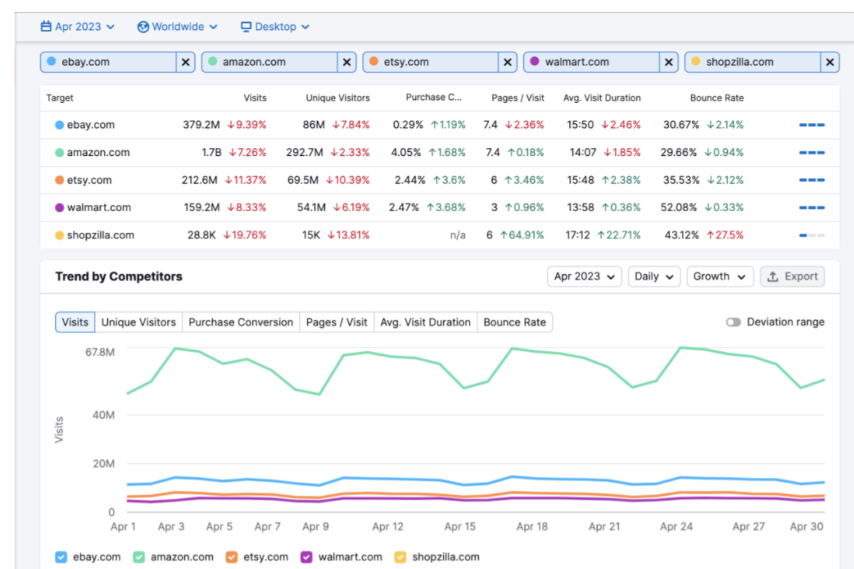Click walmart.com in the table
Viewport: 854px width, 569px height.
[x=99, y=207]
